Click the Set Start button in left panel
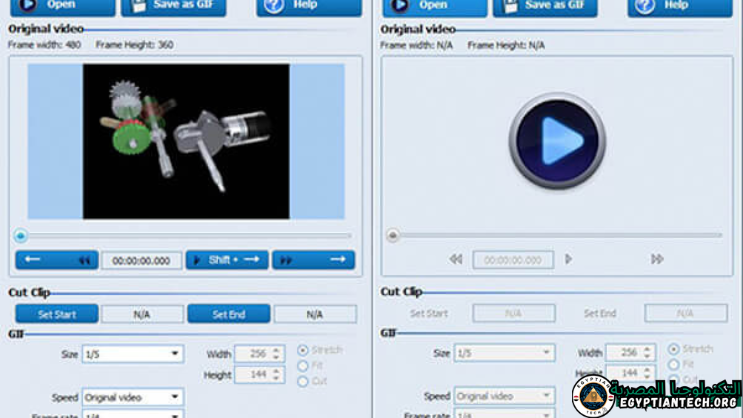The height and width of the screenshot is (418, 743). pos(56,314)
